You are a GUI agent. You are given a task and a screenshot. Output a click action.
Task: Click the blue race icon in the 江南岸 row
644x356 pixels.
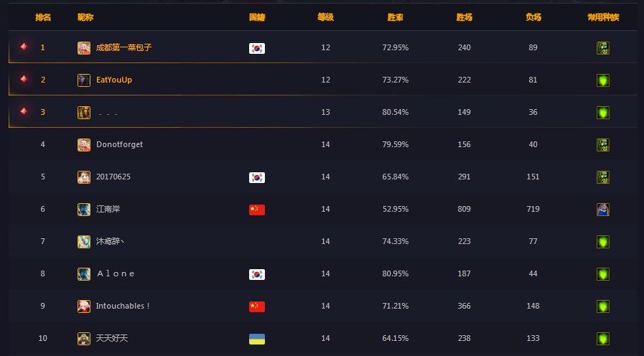[x=602, y=210]
